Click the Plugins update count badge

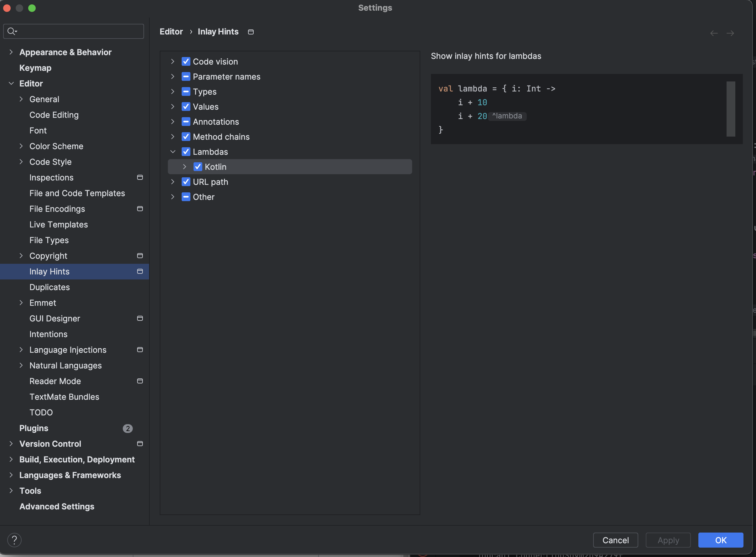click(x=127, y=428)
